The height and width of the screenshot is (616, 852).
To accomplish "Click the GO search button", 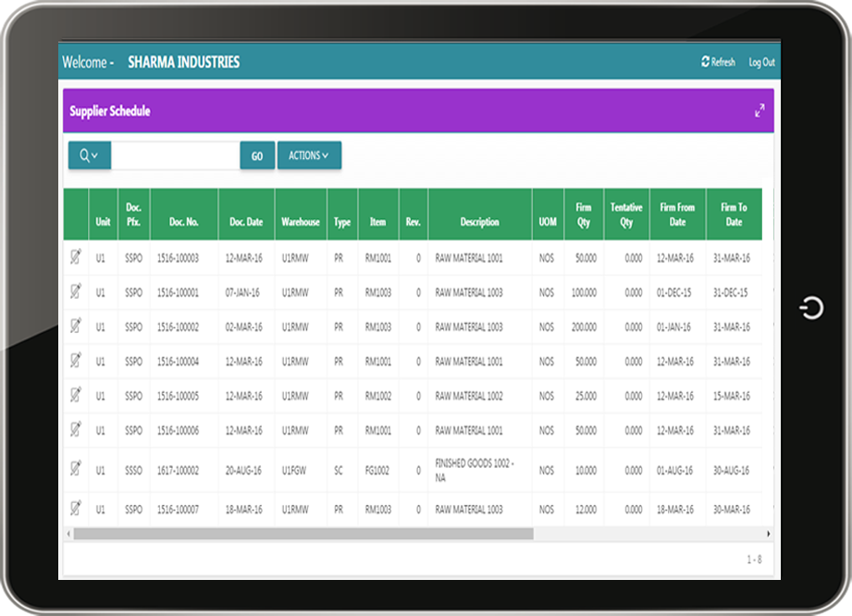I will pos(257,156).
